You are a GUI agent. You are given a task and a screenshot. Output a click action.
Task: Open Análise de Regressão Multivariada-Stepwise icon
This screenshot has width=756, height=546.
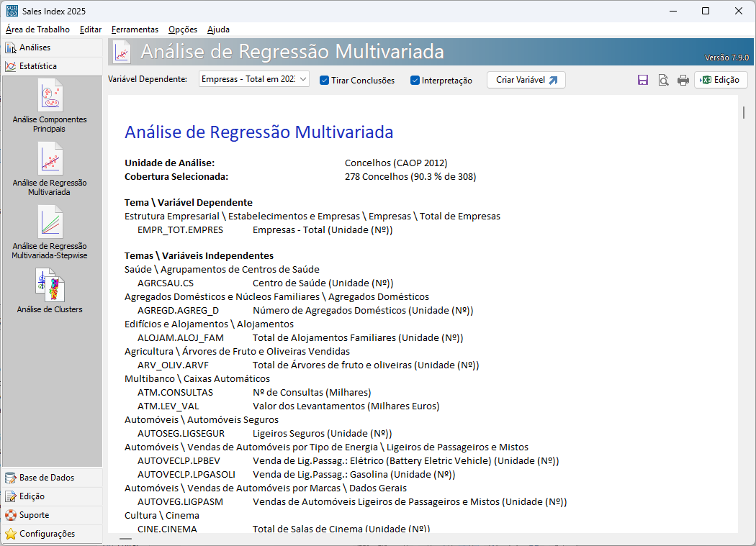(x=50, y=222)
